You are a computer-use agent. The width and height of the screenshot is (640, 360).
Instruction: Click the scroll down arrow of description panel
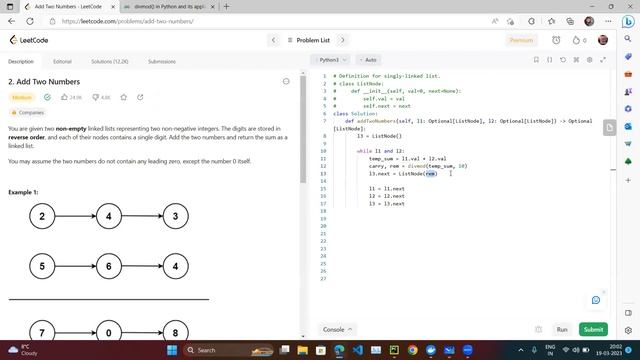coord(303,336)
